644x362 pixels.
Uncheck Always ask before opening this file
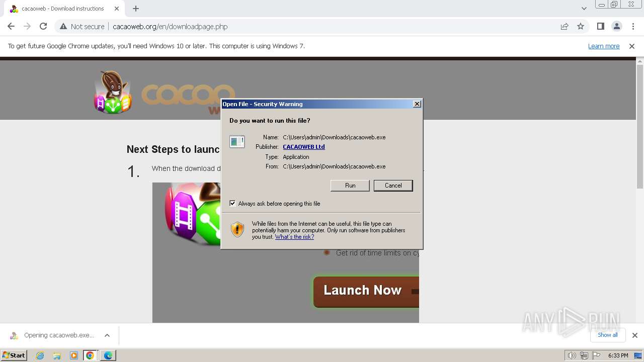[x=232, y=204]
